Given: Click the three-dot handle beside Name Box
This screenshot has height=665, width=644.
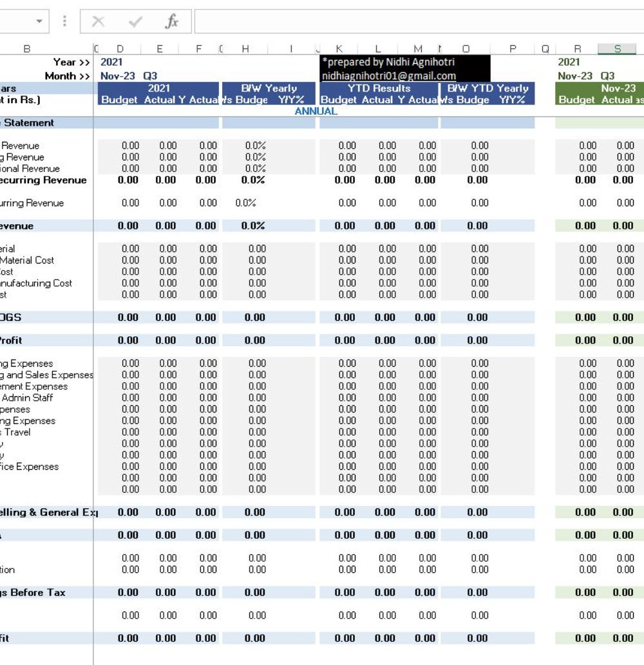Looking at the screenshot, I should coord(64,21).
